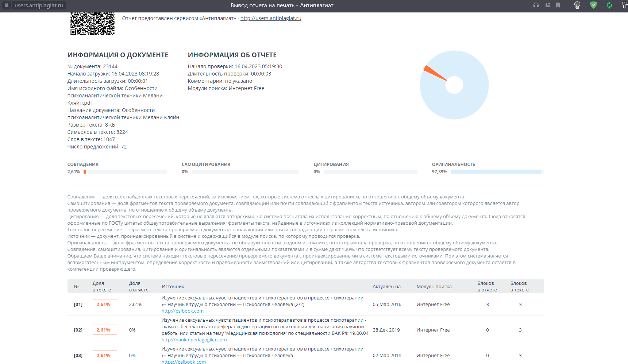Open the green shield adblocker extension
Image resolution: width=628 pixels, height=364 pixels.
(593, 5)
